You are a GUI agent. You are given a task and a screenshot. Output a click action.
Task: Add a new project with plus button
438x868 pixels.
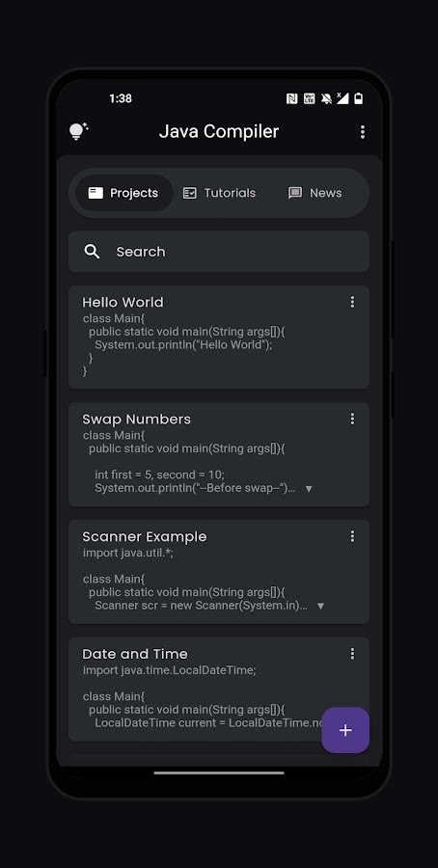pos(345,730)
